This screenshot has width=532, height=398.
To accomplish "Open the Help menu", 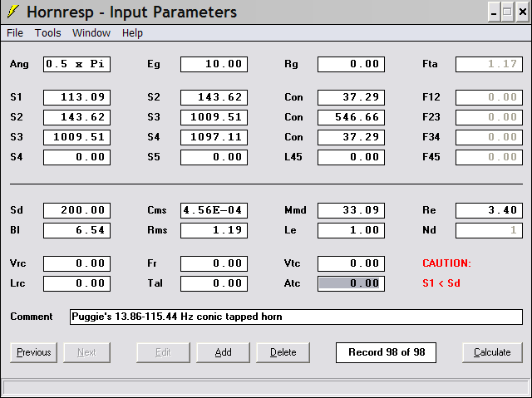I will point(132,33).
